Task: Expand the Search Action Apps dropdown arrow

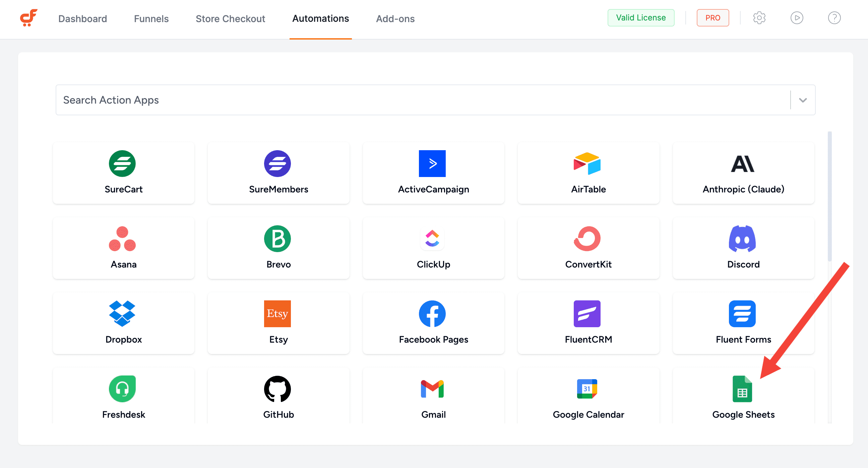Action: [803, 100]
